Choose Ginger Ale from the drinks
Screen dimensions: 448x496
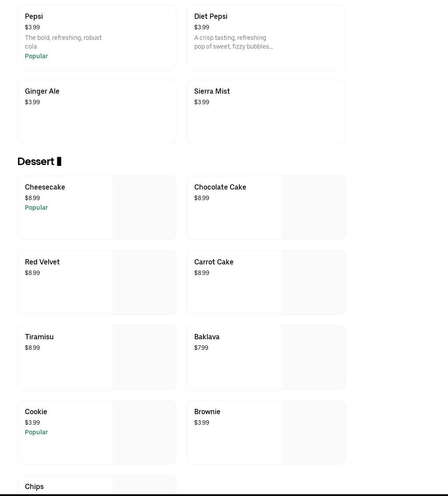click(x=42, y=91)
